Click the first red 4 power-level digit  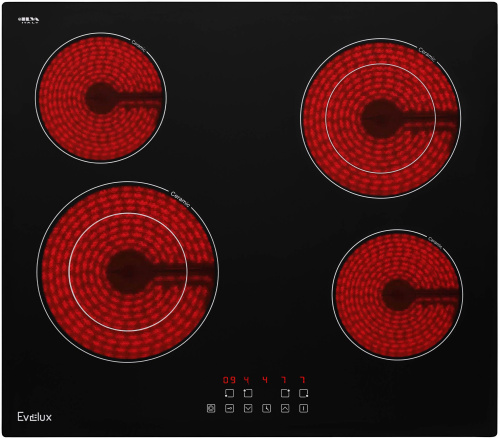click(x=247, y=380)
